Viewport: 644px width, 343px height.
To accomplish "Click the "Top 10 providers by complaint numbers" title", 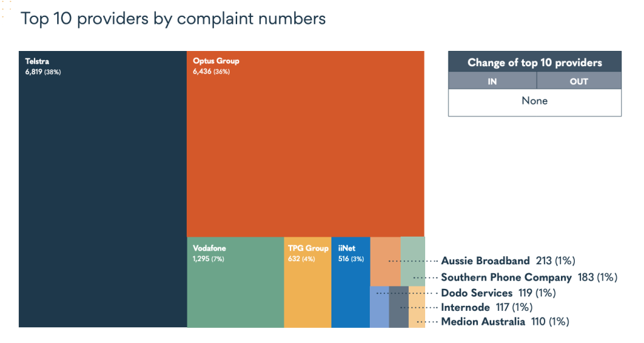I will 174,18.
